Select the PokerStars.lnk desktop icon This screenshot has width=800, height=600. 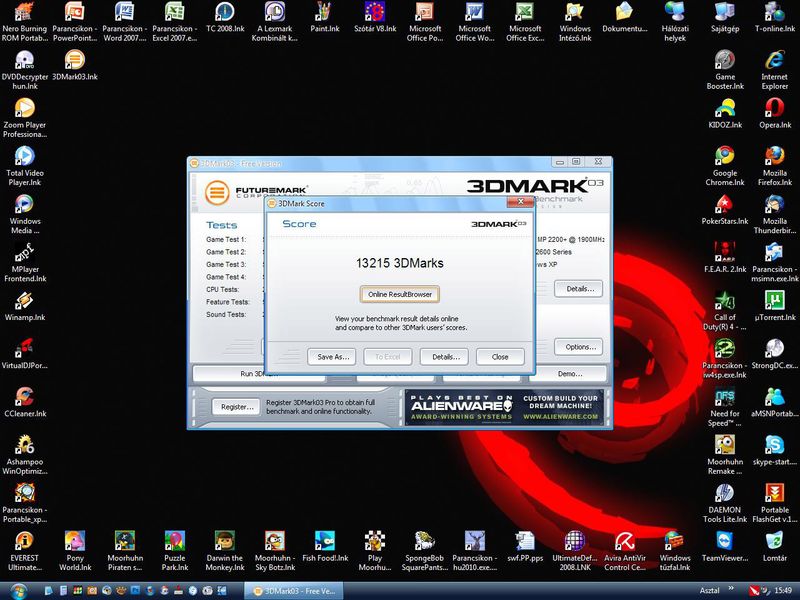(x=724, y=210)
